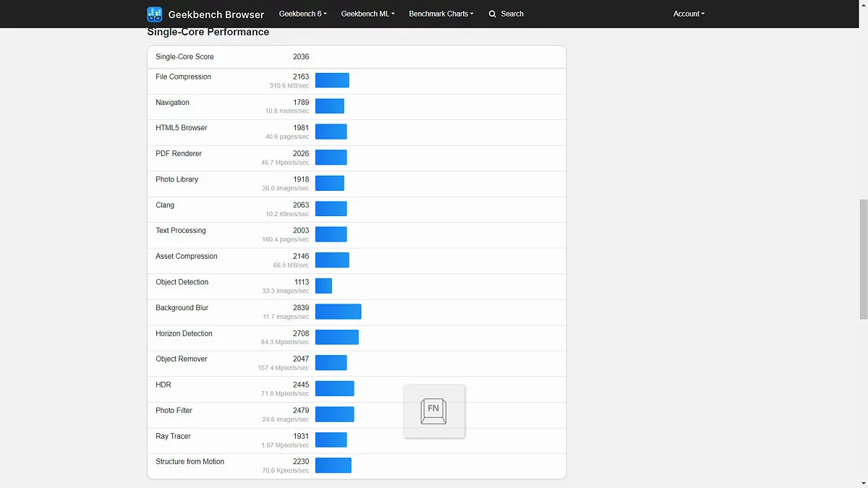Click the Object Detection score bar
The height and width of the screenshot is (488, 868).
(323, 286)
